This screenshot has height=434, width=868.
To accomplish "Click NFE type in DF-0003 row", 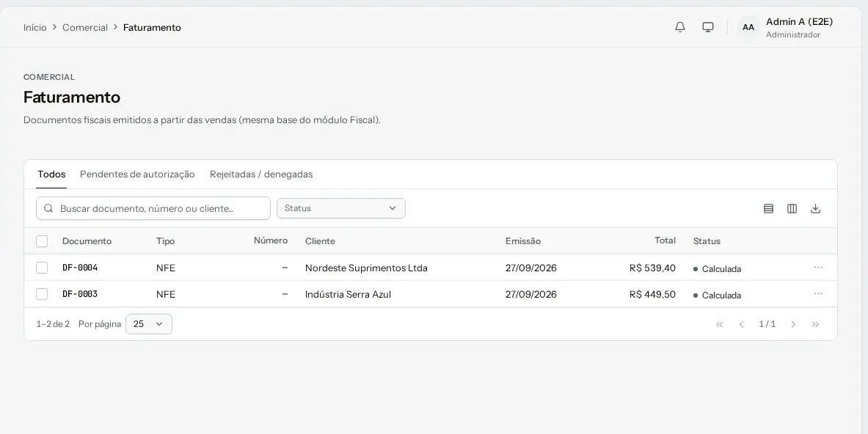I will (166, 295).
